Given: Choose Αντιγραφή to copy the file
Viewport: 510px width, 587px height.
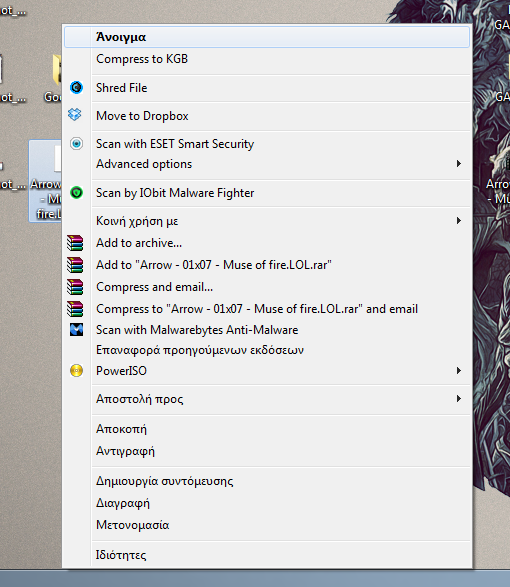Looking at the screenshot, I should [267, 451].
